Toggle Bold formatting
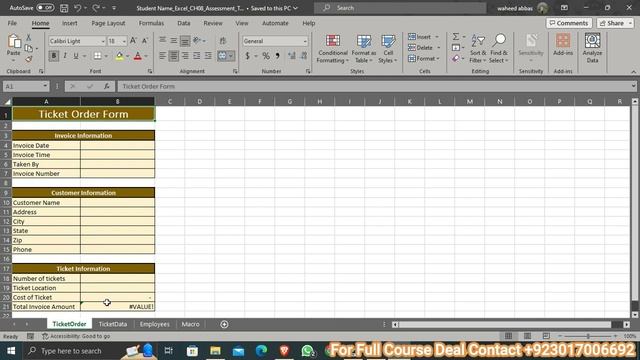The height and width of the screenshot is (360, 640). coord(53,56)
